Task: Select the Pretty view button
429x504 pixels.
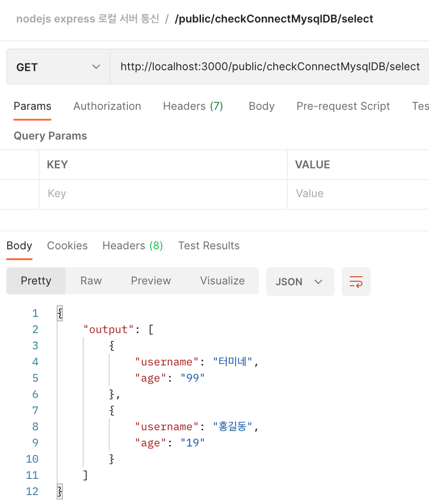Action: (36, 280)
